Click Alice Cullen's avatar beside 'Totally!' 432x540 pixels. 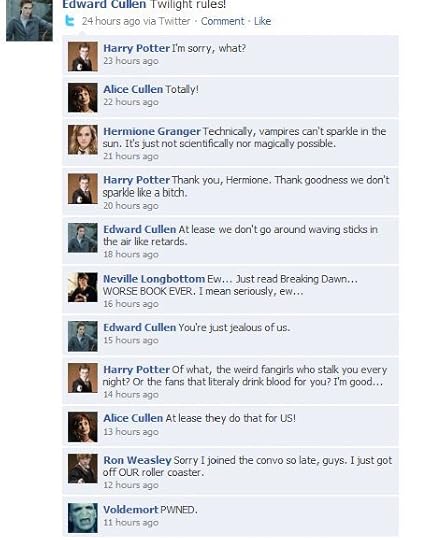[83, 98]
